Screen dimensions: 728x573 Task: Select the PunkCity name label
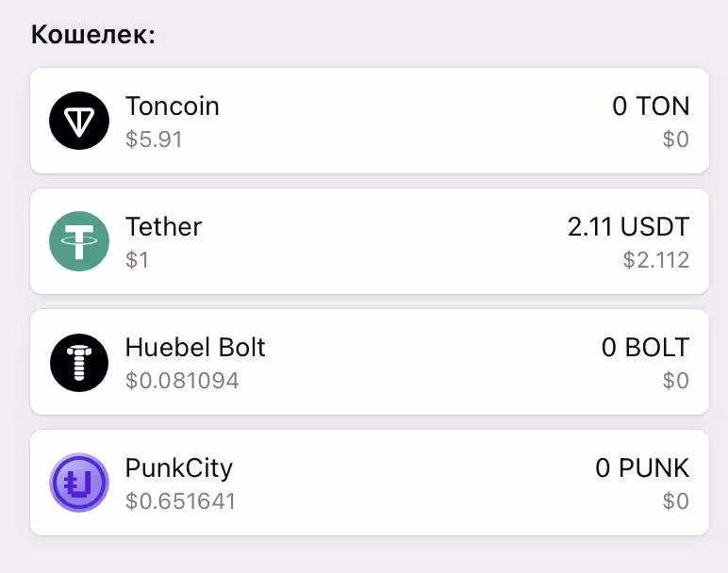click(179, 468)
